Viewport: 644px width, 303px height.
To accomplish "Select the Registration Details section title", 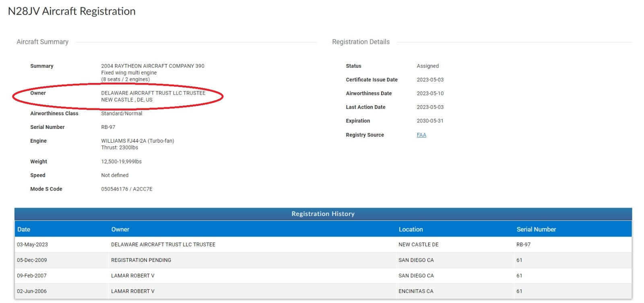I will (361, 42).
